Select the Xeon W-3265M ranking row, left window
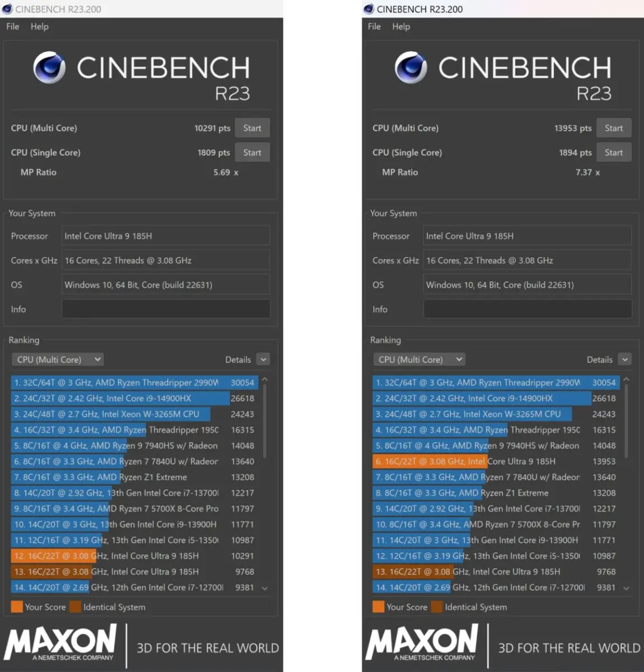The width and height of the screenshot is (644, 672). [134, 414]
